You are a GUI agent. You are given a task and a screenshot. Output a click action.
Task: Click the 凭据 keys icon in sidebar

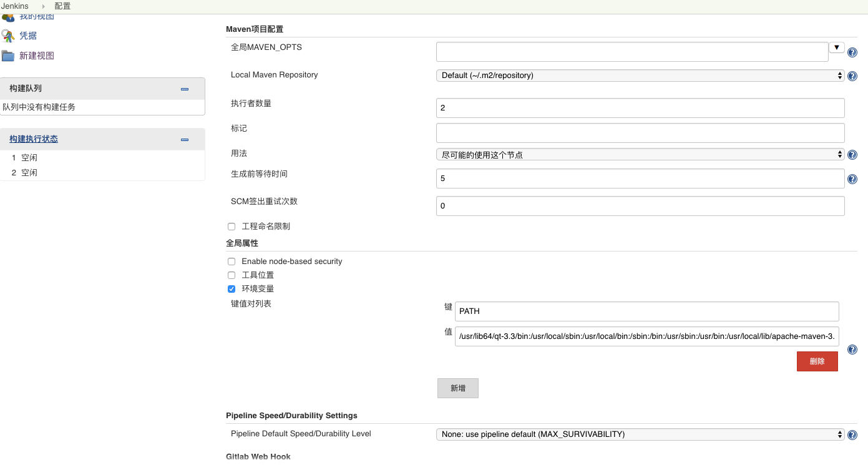[x=7, y=36]
